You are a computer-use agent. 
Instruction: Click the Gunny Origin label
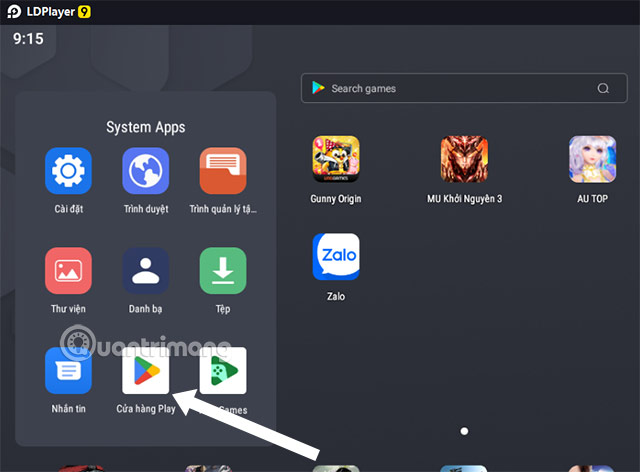tap(336, 199)
